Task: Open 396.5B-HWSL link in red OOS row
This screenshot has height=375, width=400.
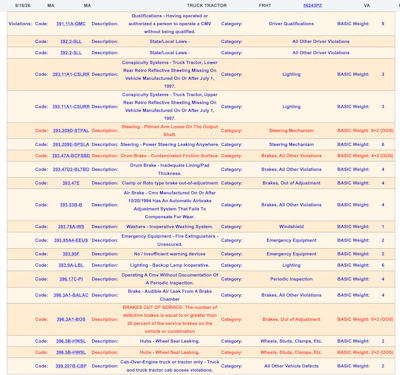Action: (71, 352)
